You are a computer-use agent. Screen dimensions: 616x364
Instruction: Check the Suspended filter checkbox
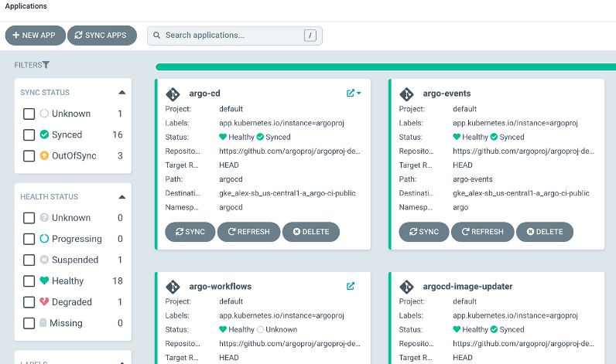click(29, 260)
